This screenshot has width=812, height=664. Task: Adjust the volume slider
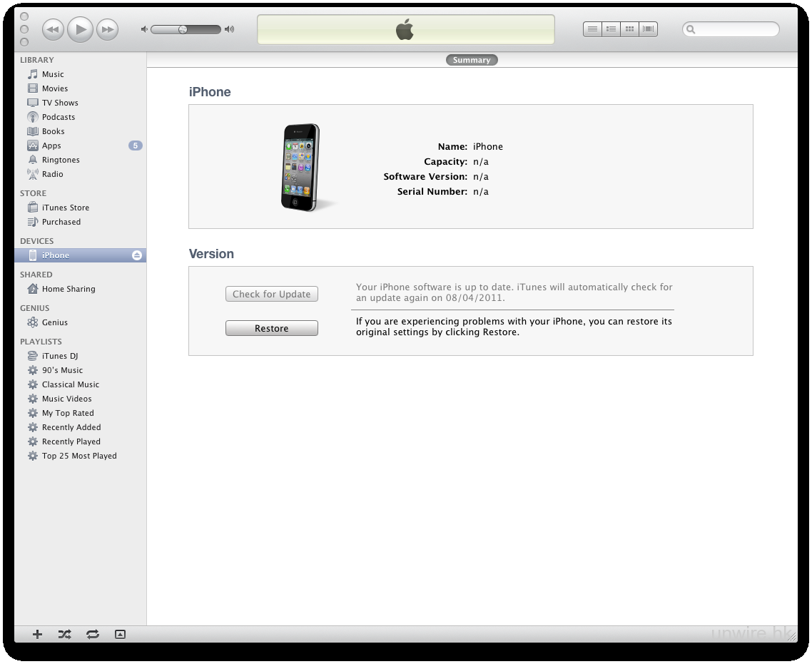[x=183, y=29]
